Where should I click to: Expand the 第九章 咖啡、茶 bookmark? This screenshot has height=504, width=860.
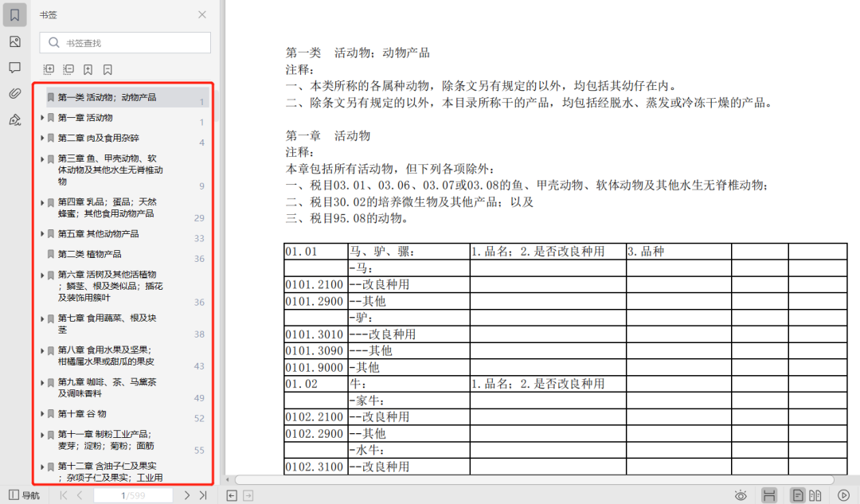coord(42,381)
